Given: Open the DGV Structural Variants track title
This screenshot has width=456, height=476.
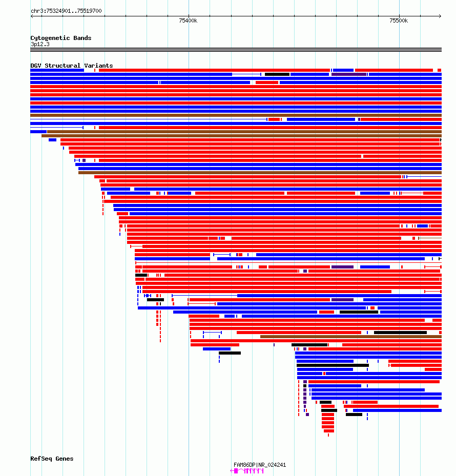Looking at the screenshot, I should (x=72, y=66).
